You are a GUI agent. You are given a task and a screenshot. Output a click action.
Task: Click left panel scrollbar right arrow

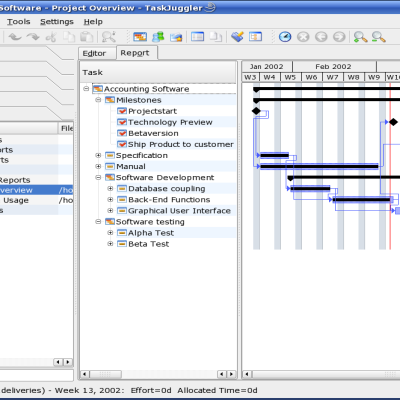coord(68,362)
